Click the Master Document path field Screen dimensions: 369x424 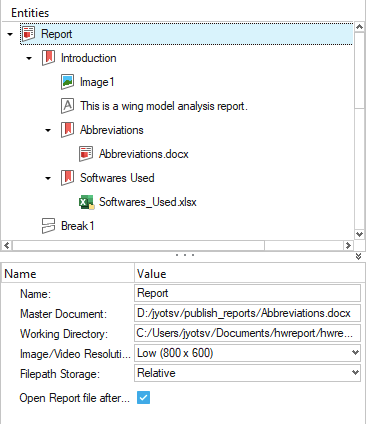[x=247, y=313]
